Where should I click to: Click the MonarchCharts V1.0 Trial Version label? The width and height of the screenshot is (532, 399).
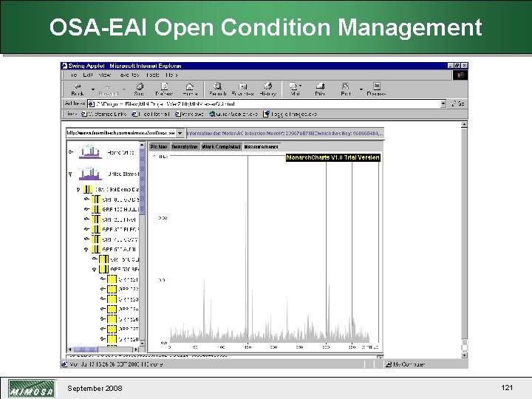pos(332,157)
